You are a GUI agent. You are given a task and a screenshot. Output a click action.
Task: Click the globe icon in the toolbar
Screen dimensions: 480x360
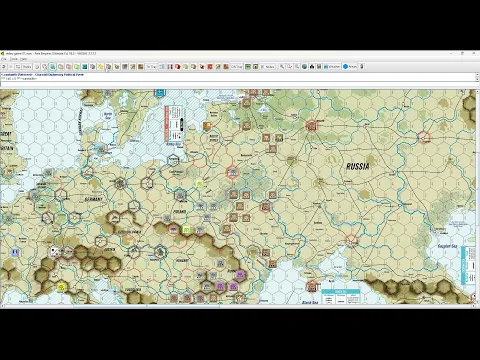304,67
